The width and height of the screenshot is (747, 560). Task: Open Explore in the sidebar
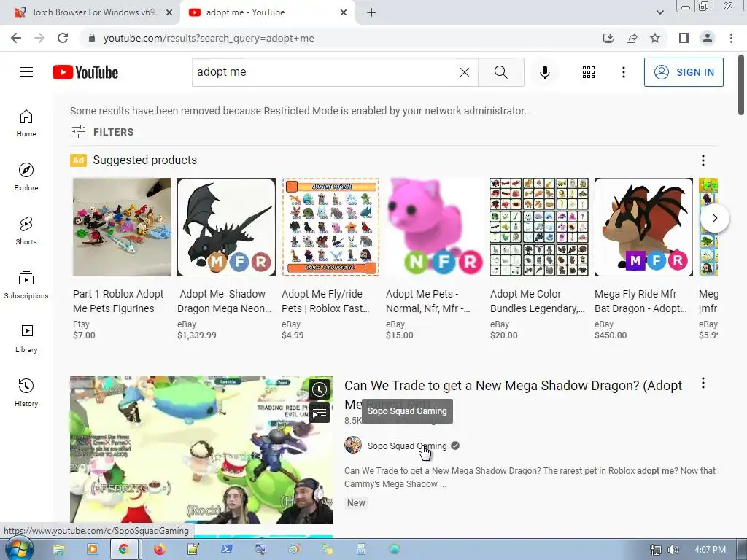pos(26,176)
